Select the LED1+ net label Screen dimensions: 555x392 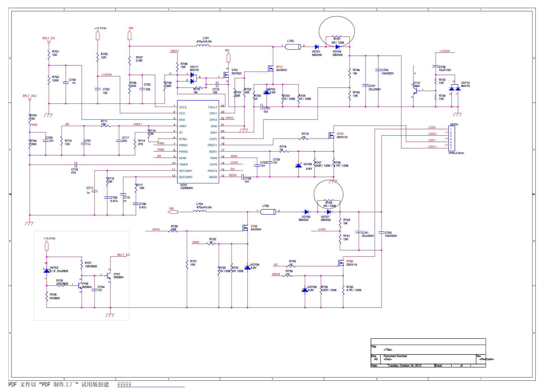[x=432, y=147]
